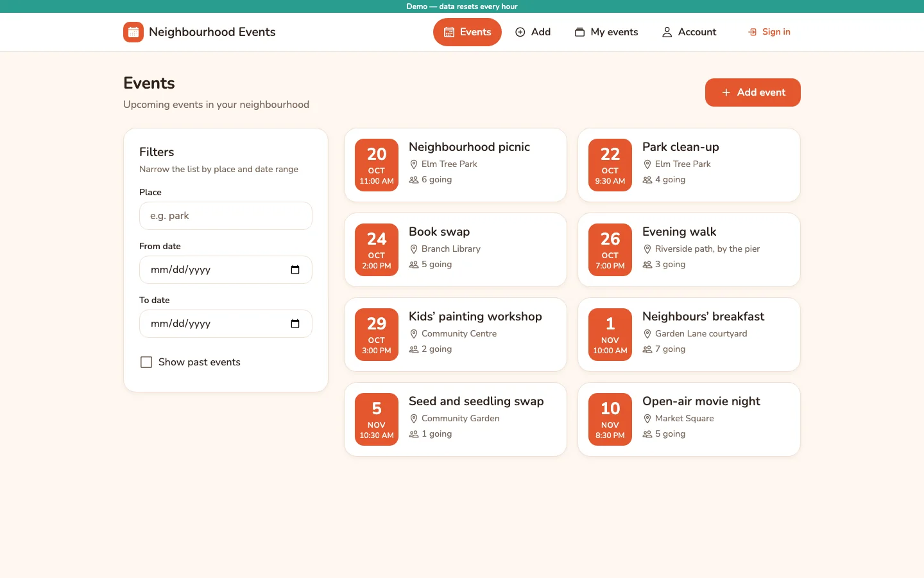This screenshot has width=924, height=578.
Task: Click the Oct 26 date badge
Action: [x=610, y=250]
